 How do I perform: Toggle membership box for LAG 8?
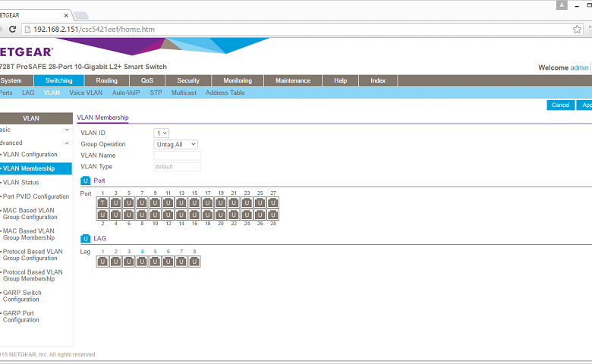click(x=194, y=262)
